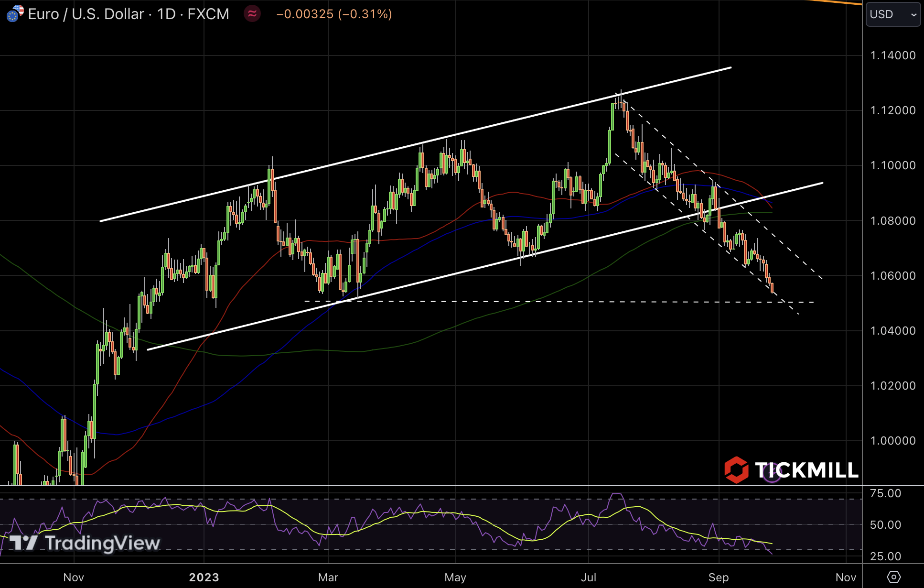Click the horizontal divider between price and RSI panes
Viewport: 924px width, 588px height.
(x=430, y=485)
